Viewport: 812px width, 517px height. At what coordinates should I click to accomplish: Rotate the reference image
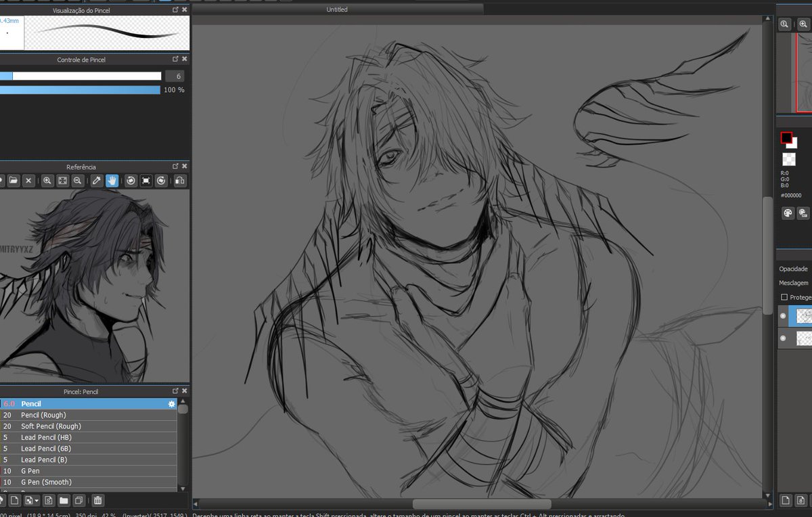[131, 180]
